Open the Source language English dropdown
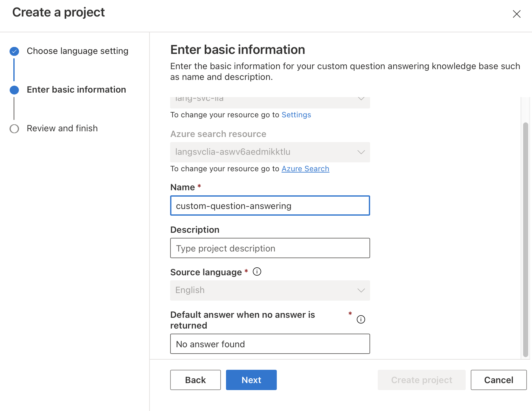 coord(361,290)
